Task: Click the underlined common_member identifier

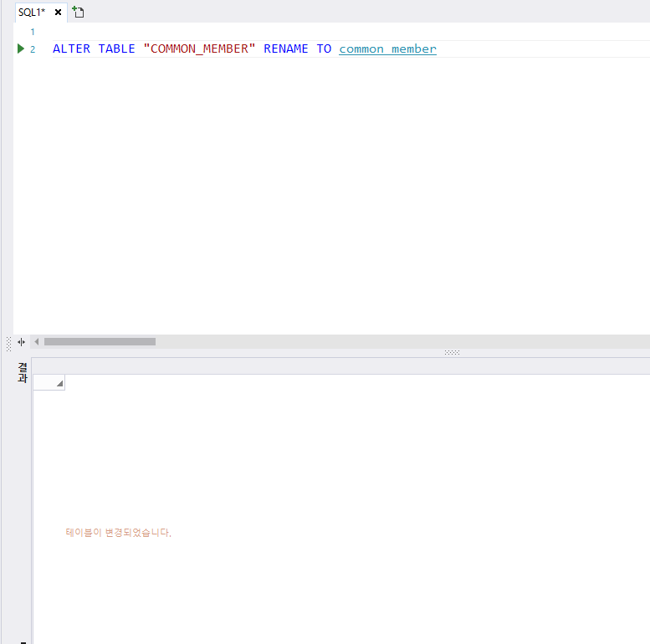Action: (x=387, y=49)
